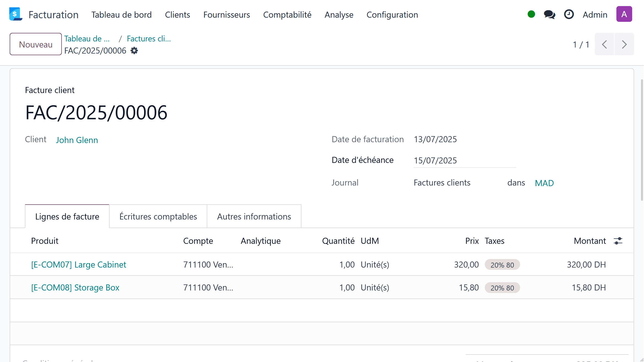
Task: Open the John Glenn client link
Action: (77, 140)
